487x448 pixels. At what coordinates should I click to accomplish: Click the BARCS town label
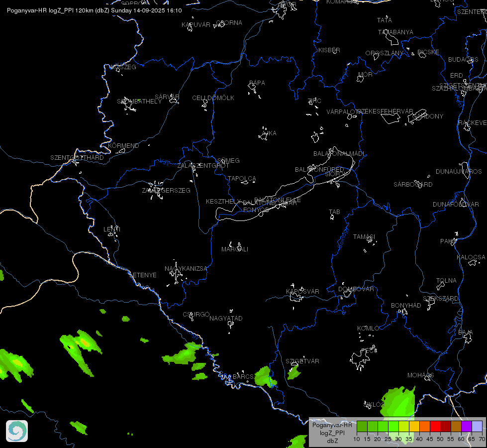pos(243,377)
